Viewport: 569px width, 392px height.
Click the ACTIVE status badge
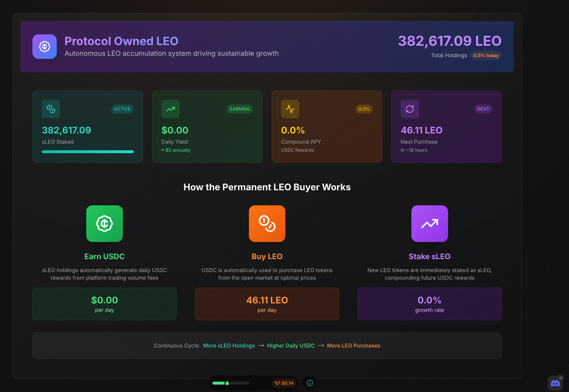tap(122, 109)
